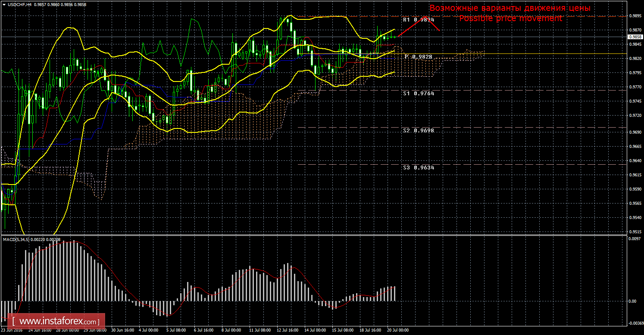Image resolution: width=644 pixels, height=335 pixels.
Task: Select the S3 0.9634 support label
Action: point(419,167)
